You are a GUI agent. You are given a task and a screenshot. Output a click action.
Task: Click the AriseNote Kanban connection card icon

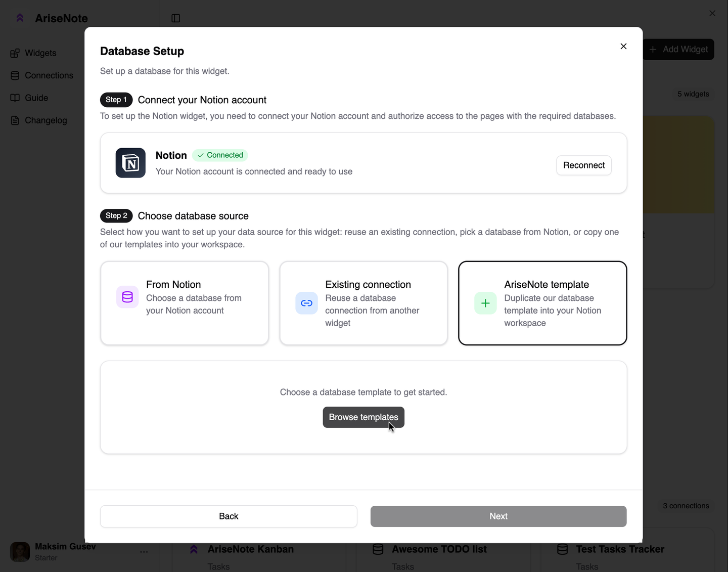coord(194,549)
